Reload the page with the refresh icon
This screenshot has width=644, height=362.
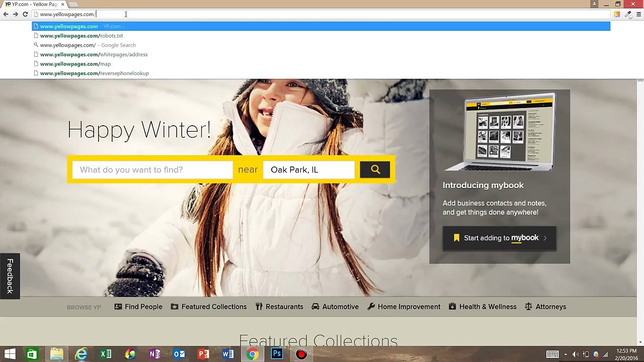[x=25, y=14]
